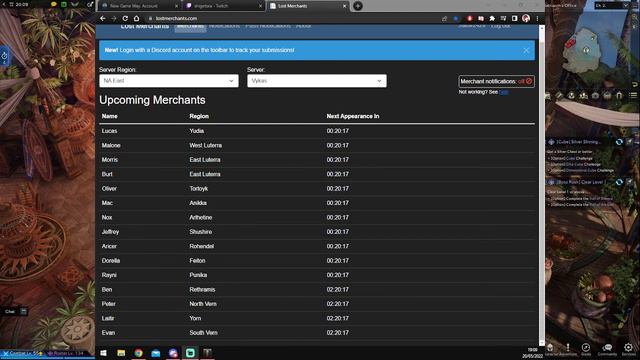
Task: Click the web page vertical scrollbar
Action: click(x=542, y=186)
